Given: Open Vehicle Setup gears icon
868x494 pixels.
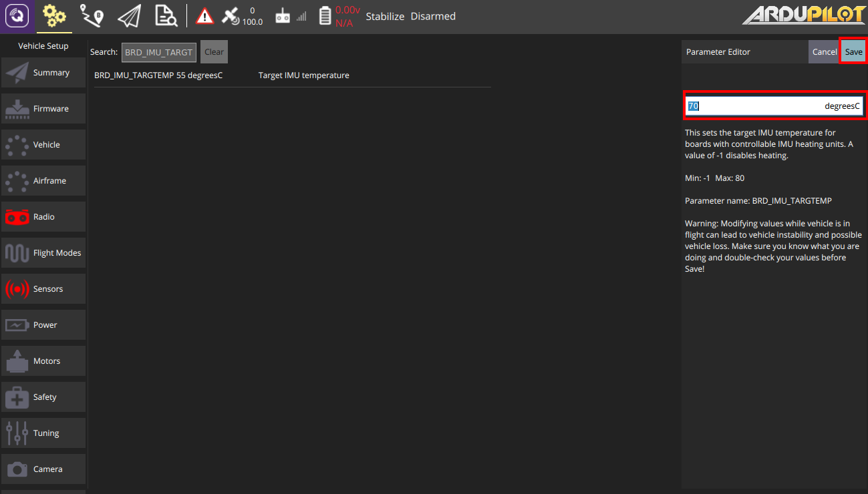Looking at the screenshot, I should 54,16.
